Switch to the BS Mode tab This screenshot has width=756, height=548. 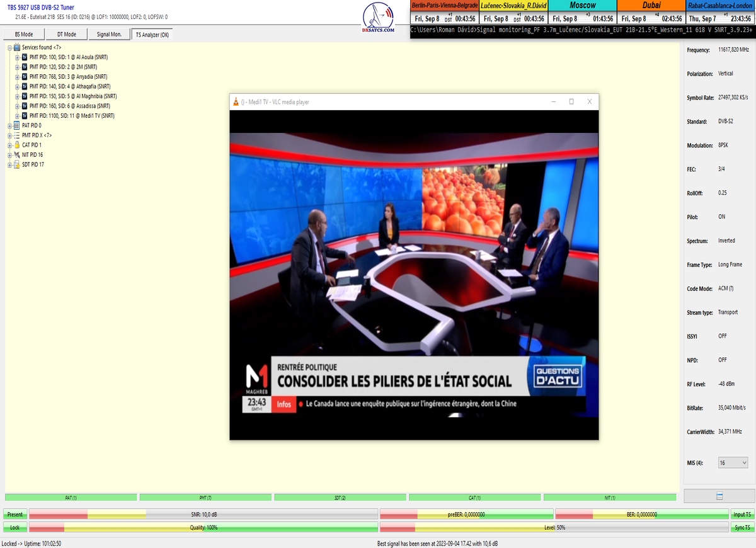[x=24, y=35]
